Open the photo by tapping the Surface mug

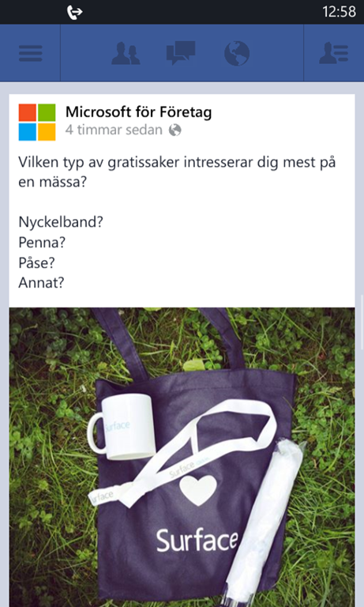point(121,427)
